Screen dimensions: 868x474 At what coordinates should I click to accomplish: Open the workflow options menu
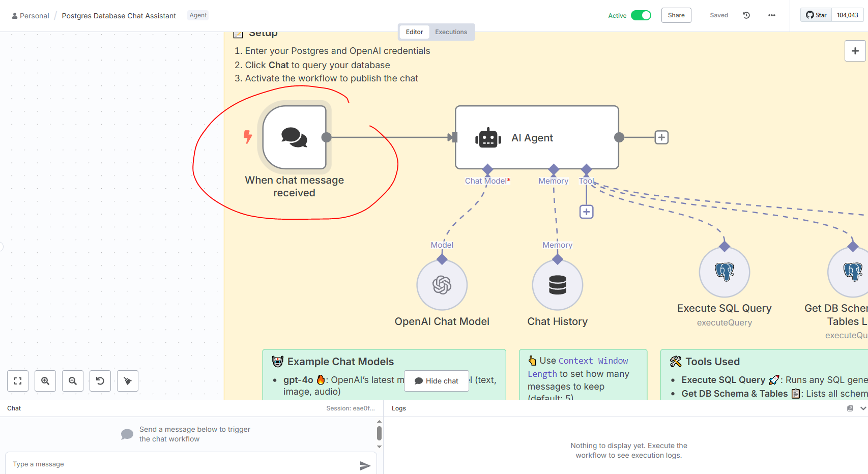click(x=771, y=15)
